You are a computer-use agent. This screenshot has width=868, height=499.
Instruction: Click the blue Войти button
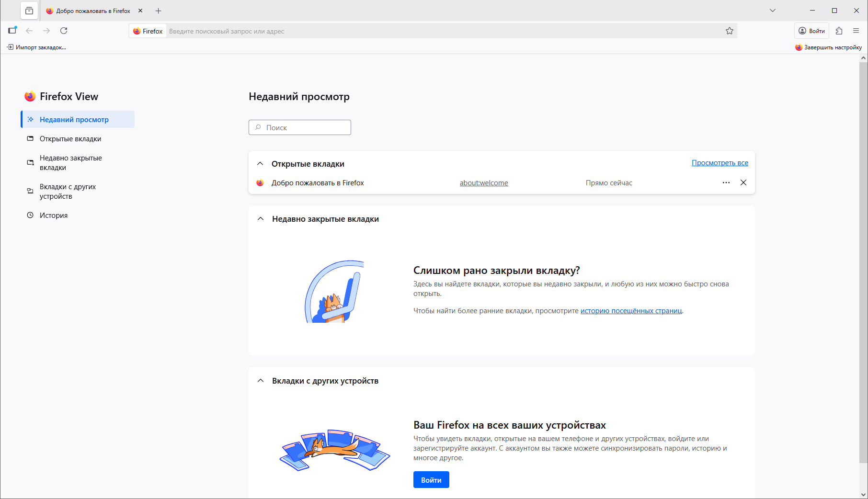click(431, 480)
